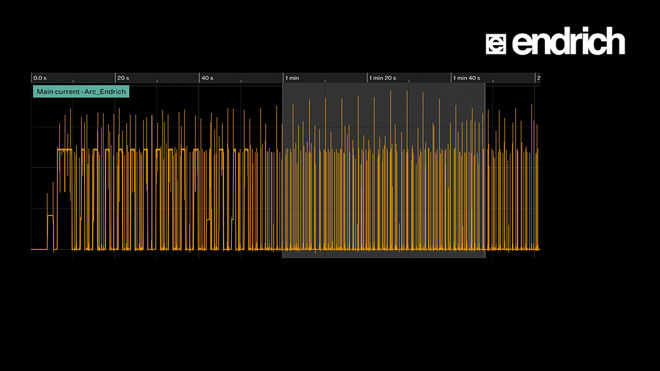Click the small initial low current step
The width and height of the screenshot is (660, 371).
click(51, 216)
